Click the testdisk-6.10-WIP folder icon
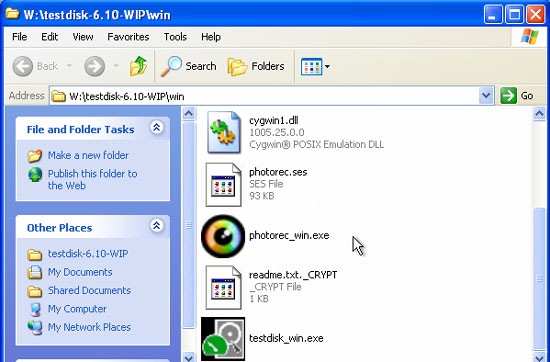This screenshot has width=550, height=362. click(35, 254)
